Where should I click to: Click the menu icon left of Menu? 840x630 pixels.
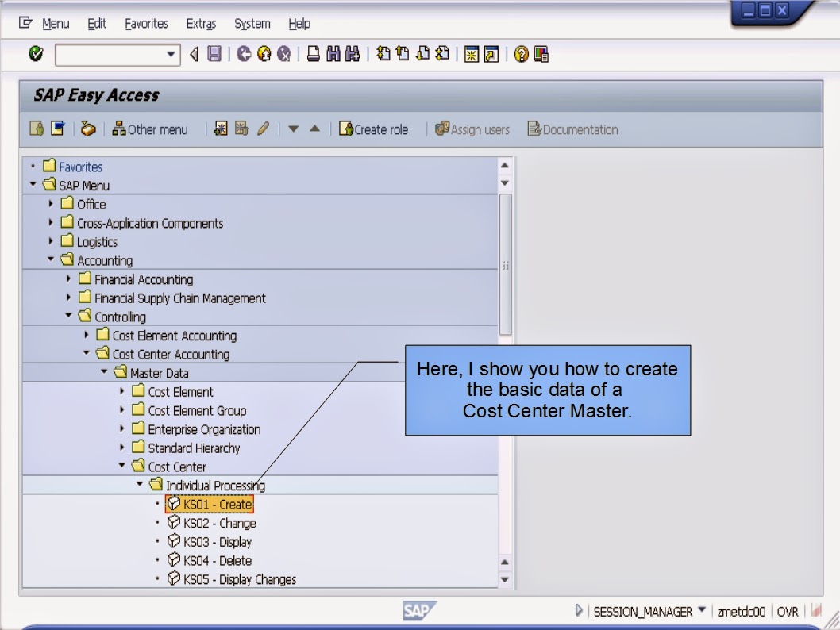25,23
